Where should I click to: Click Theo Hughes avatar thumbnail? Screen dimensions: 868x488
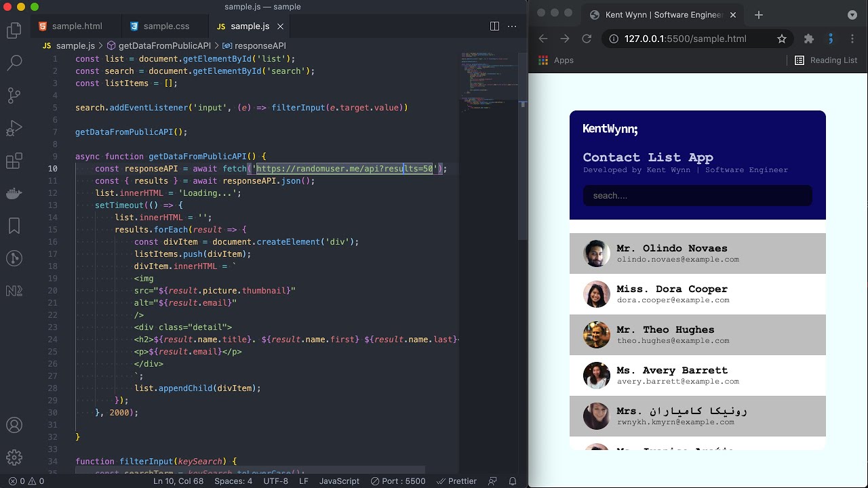point(597,335)
